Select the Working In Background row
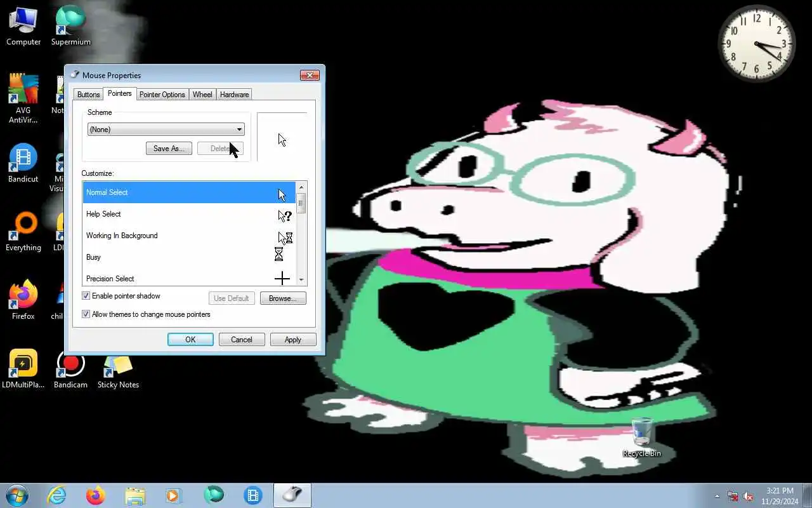This screenshot has width=812, height=508. tap(189, 236)
